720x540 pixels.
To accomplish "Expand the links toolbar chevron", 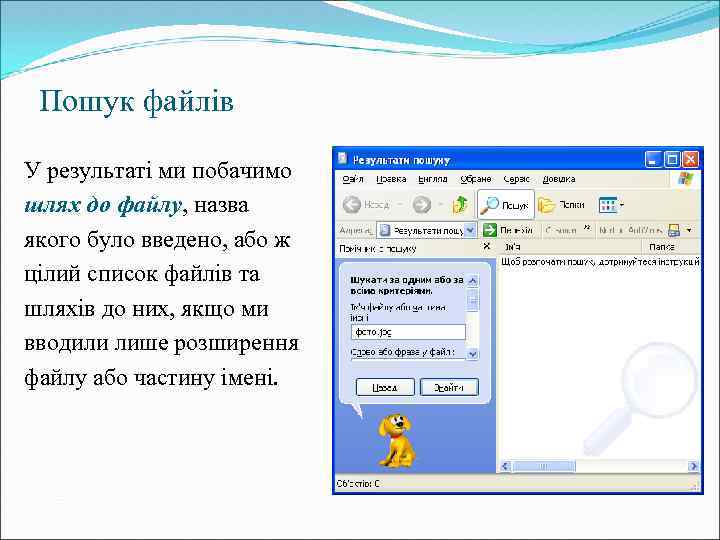I will pyautogui.click(x=587, y=227).
